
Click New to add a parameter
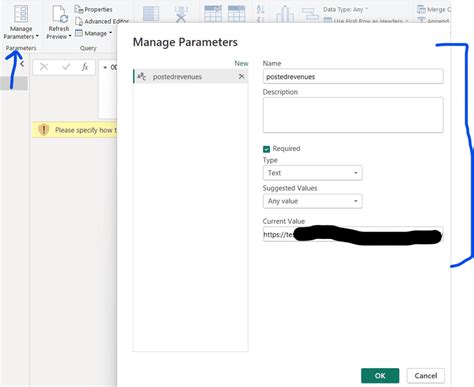click(241, 63)
